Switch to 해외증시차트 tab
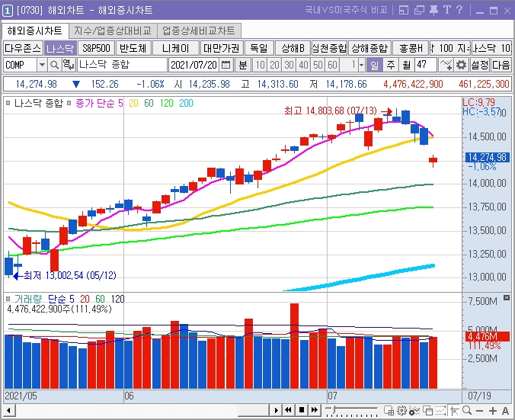 coord(35,31)
